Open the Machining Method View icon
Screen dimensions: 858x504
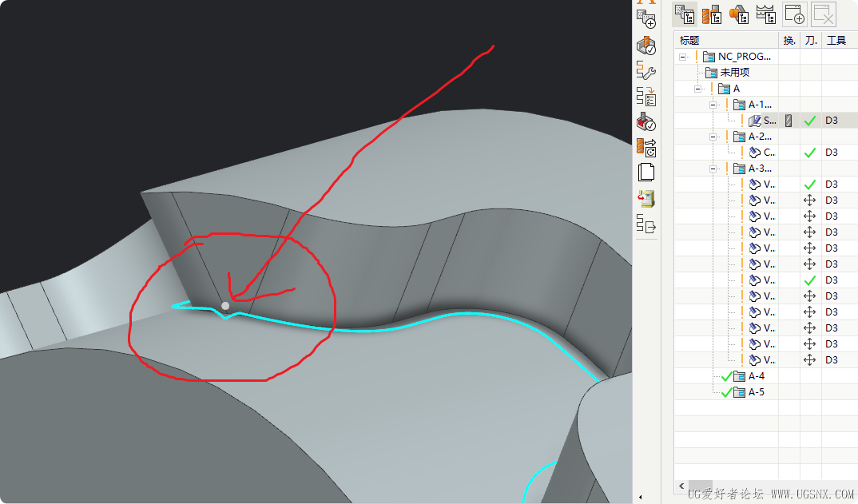pos(765,14)
